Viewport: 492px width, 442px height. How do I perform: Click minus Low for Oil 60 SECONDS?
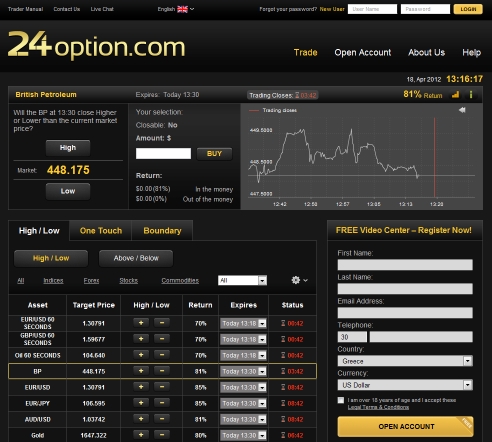pos(162,355)
